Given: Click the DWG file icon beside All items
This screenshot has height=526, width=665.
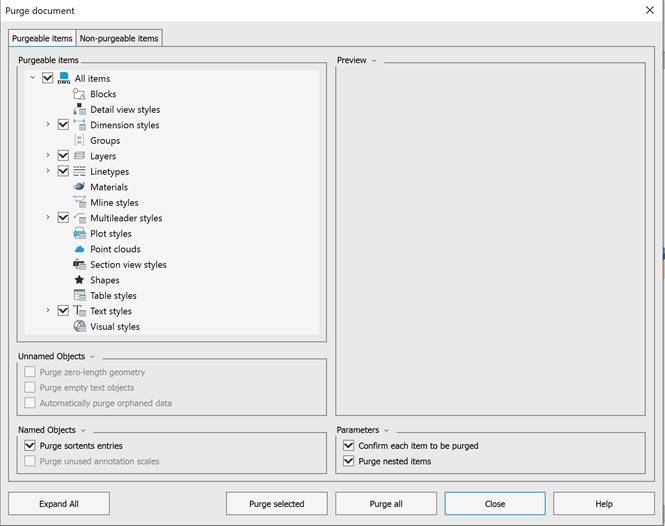Looking at the screenshot, I should tap(64, 78).
